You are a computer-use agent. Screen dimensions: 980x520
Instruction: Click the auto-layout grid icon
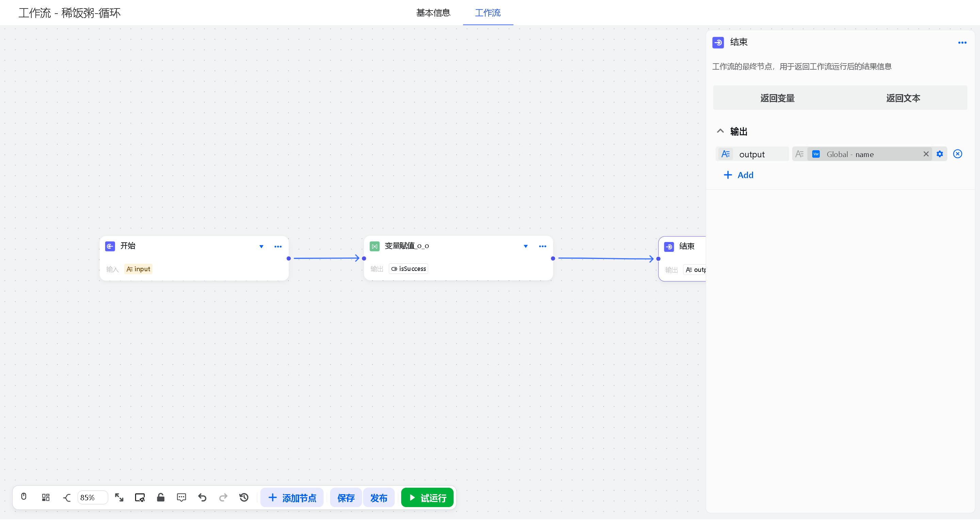pos(46,498)
